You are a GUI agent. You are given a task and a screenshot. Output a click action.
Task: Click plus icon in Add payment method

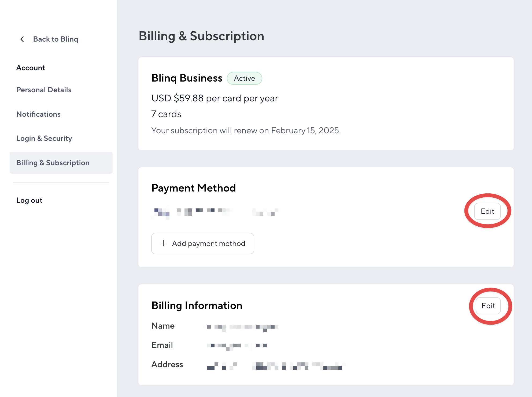163,243
